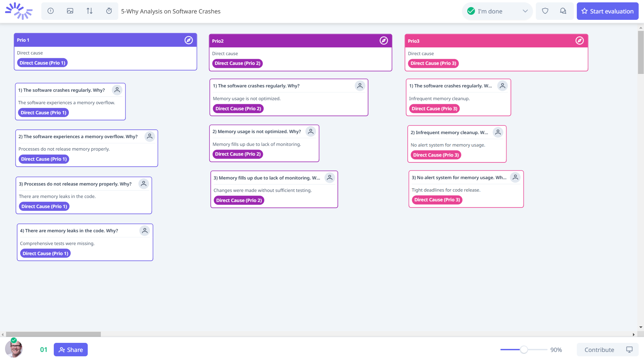Expand the I'm done dropdown chevron

coord(525,11)
